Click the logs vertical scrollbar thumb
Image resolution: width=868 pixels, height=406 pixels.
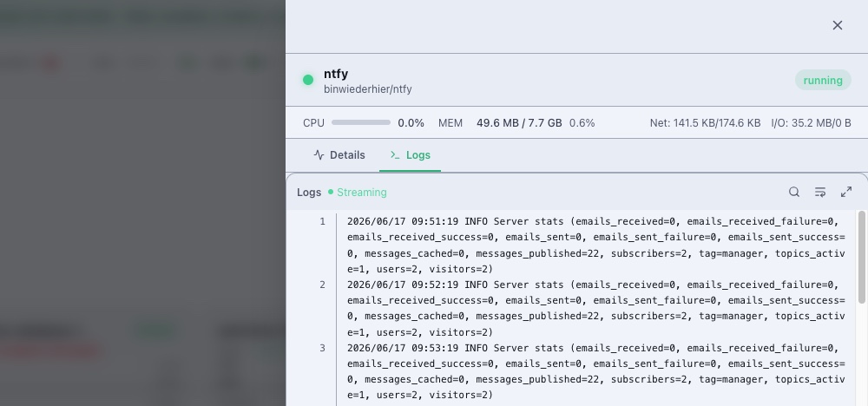coord(861,257)
